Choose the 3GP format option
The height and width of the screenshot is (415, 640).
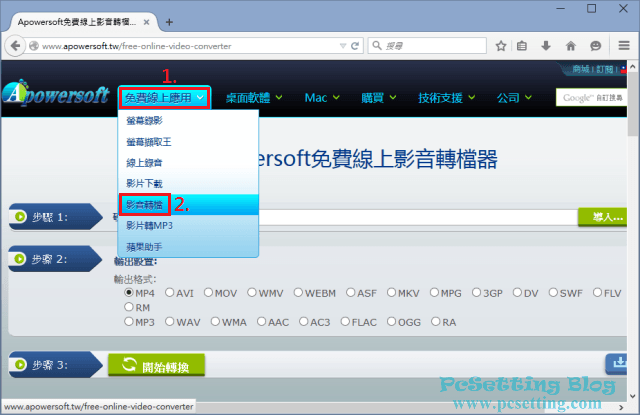click(x=476, y=293)
